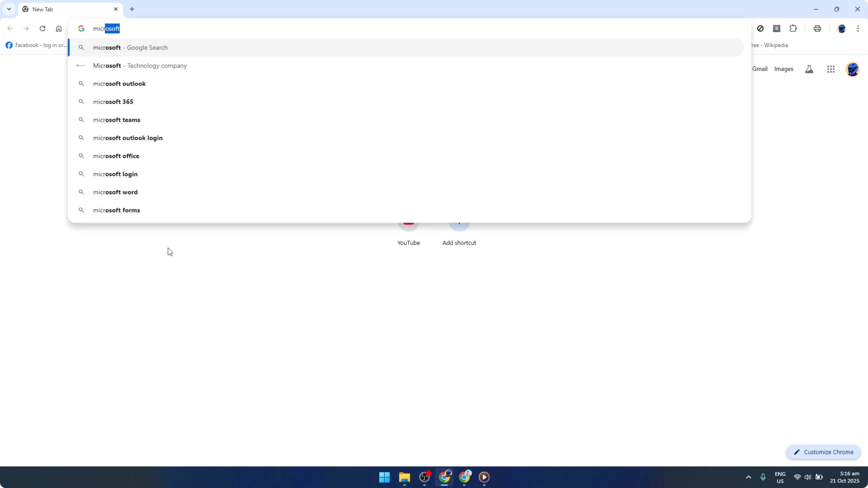This screenshot has width=868, height=488.
Task: Open File Explorer from taskbar
Action: tap(404, 477)
